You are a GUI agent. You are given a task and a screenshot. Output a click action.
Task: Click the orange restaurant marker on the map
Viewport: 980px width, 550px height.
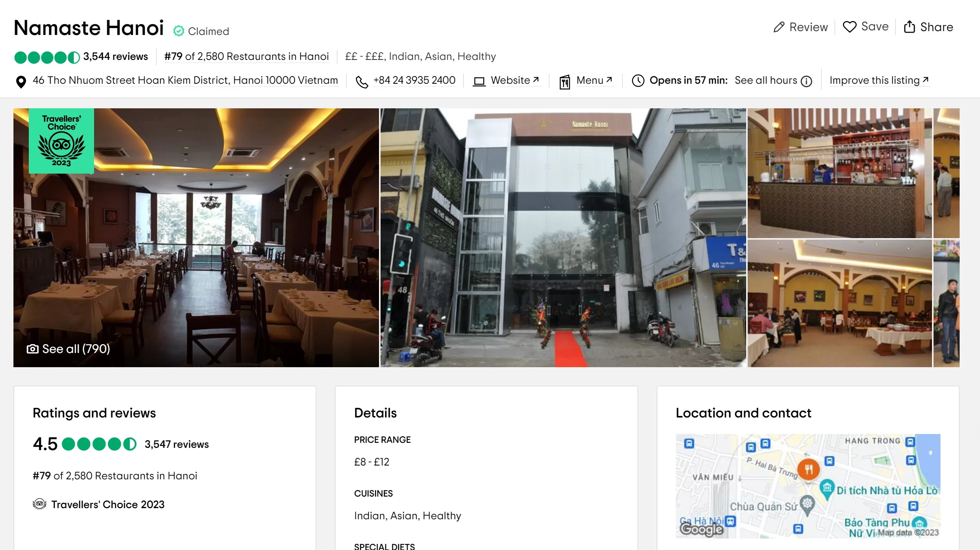pyautogui.click(x=808, y=469)
